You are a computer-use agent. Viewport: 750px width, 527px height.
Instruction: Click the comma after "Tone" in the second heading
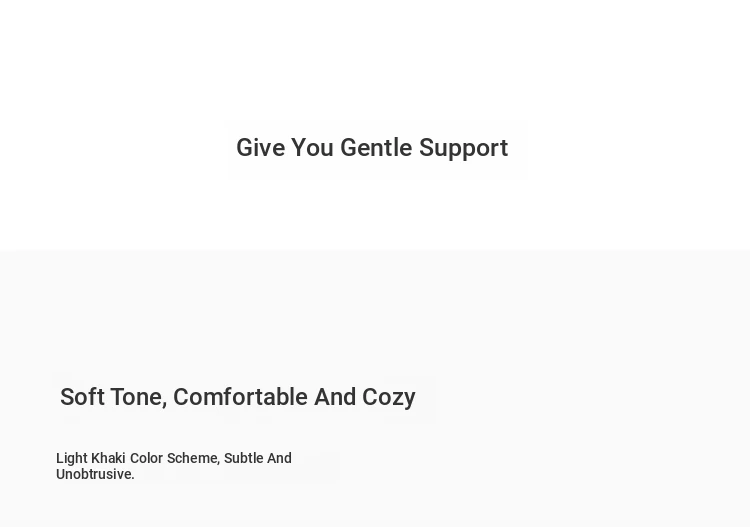pos(164,403)
